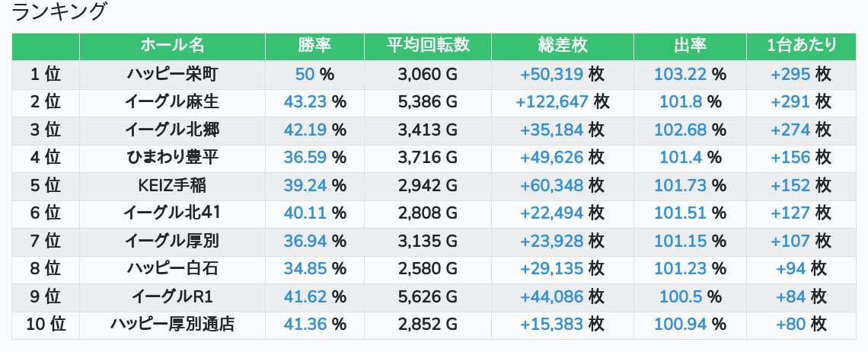Open the +60,348 total difference link
The width and height of the screenshot is (868, 352).
[x=552, y=185]
